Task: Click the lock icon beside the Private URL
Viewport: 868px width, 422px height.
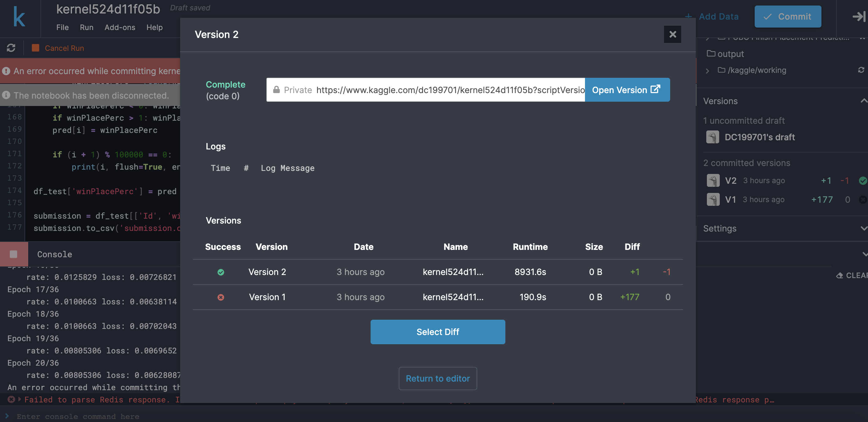Action: [276, 90]
